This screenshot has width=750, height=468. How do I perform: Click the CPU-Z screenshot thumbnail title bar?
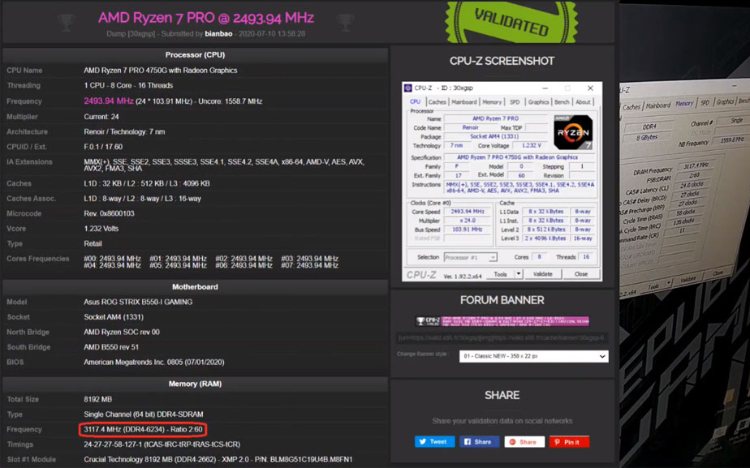coord(502,88)
